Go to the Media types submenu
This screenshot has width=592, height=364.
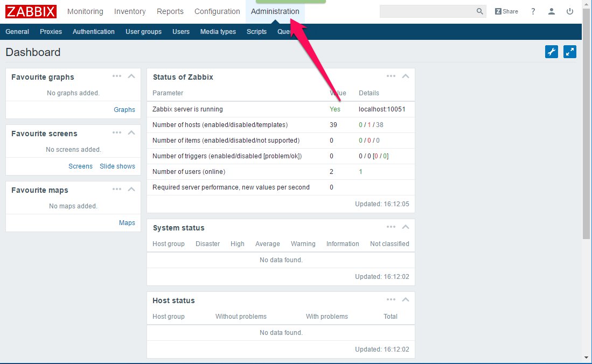pyautogui.click(x=218, y=32)
